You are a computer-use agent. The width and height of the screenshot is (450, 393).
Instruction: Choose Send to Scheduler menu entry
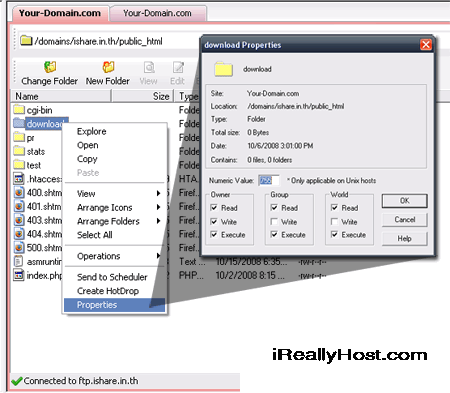(114, 277)
